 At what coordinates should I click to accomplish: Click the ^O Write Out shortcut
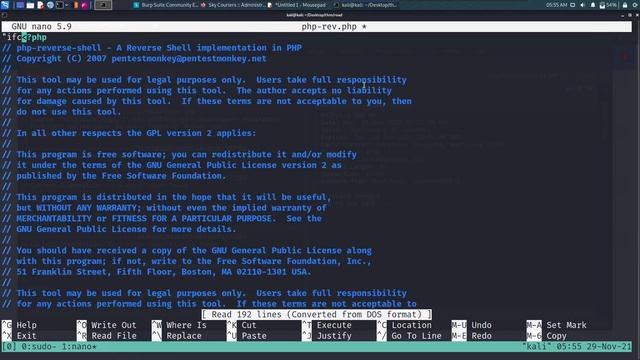pos(107,325)
